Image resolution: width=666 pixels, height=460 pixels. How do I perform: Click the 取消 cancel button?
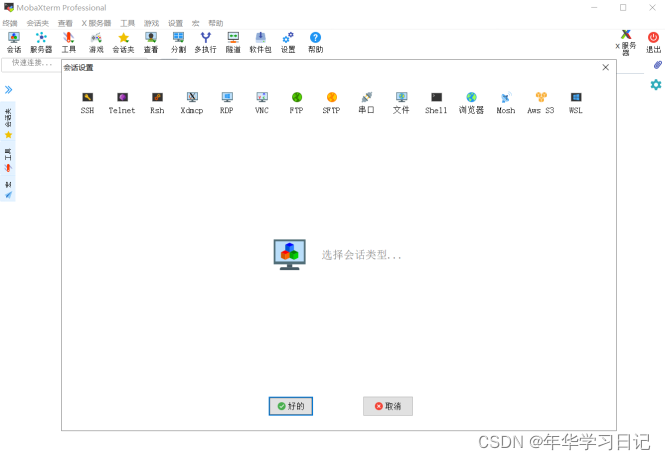[388, 406]
